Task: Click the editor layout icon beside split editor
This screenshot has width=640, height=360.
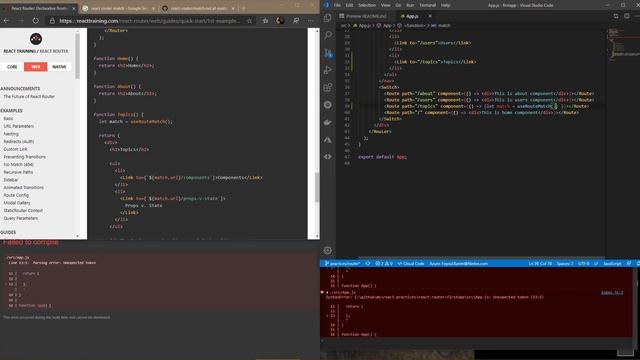Action: (627, 16)
